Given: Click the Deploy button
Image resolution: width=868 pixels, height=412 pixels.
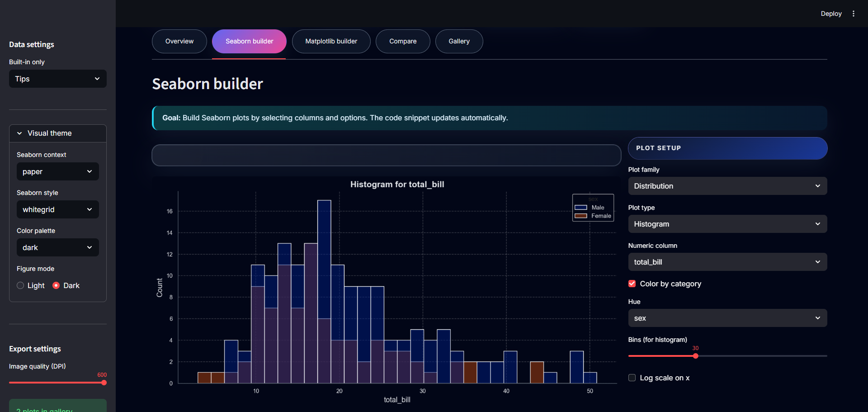Looking at the screenshot, I should coord(831,14).
